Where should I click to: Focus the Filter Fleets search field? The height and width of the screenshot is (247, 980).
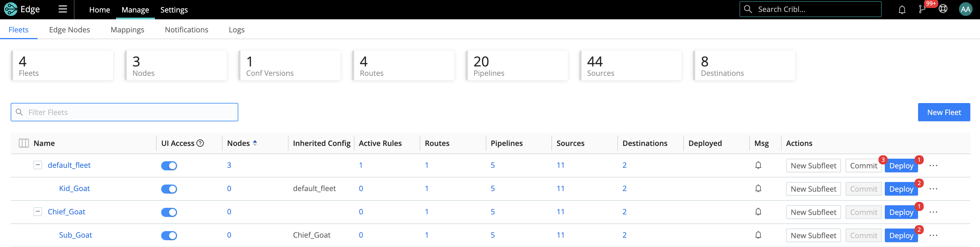129,112
